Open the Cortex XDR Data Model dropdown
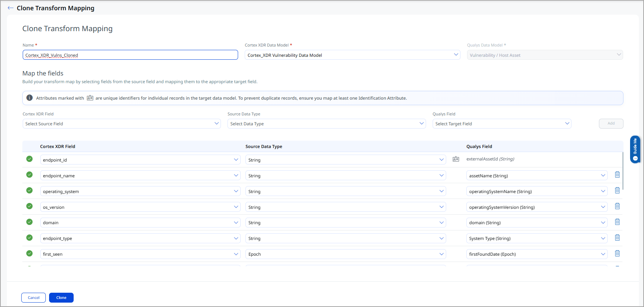644x307 pixels. tap(352, 55)
